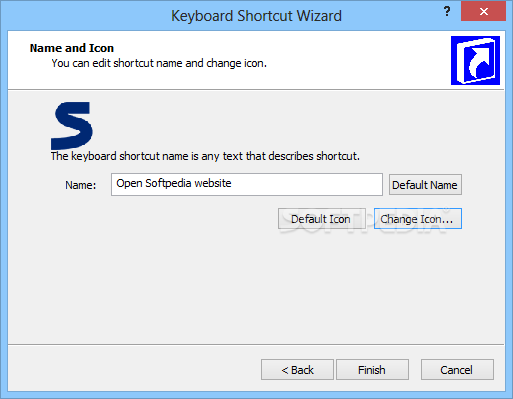513x399 pixels.
Task: Click the Name input field
Action: pos(247,184)
